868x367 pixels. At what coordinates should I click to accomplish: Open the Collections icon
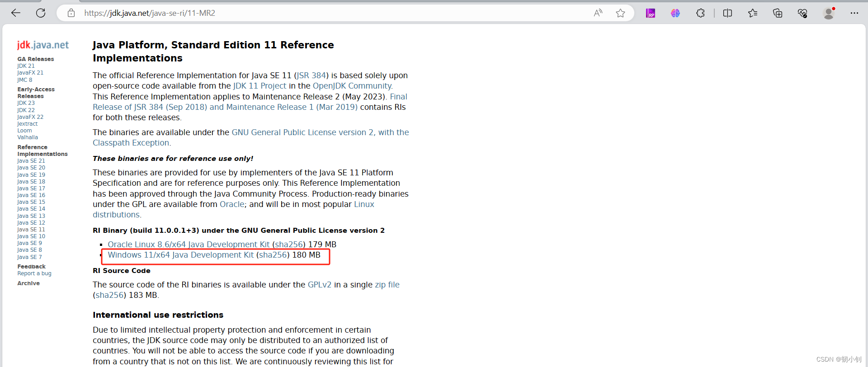coord(778,13)
